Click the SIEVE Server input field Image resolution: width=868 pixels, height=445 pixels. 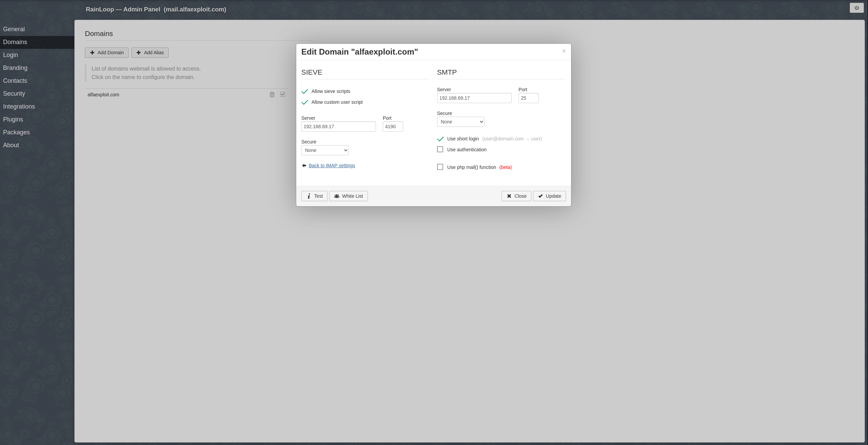coord(338,127)
